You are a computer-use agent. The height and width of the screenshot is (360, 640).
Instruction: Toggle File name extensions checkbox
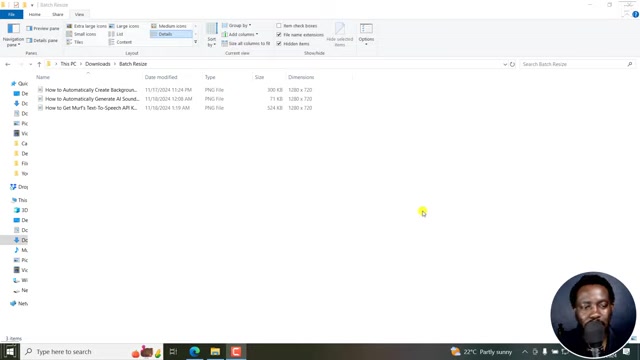click(279, 35)
